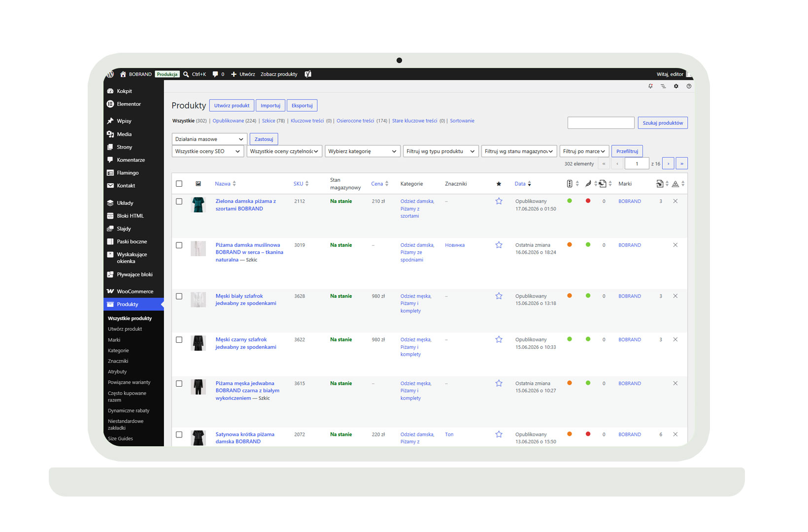Click the settings gear icon
808x532 pixels.
[676, 86]
